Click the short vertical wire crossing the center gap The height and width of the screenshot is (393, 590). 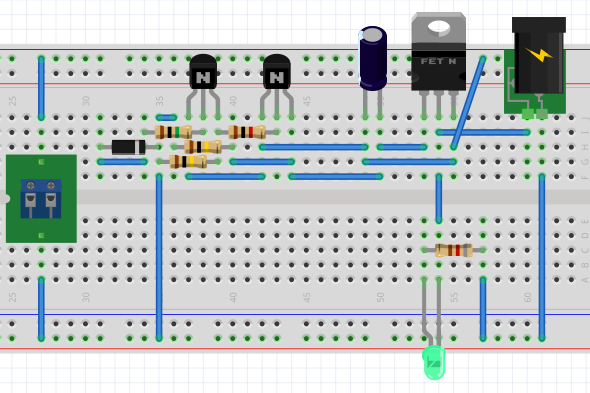pyautogui.click(x=439, y=198)
